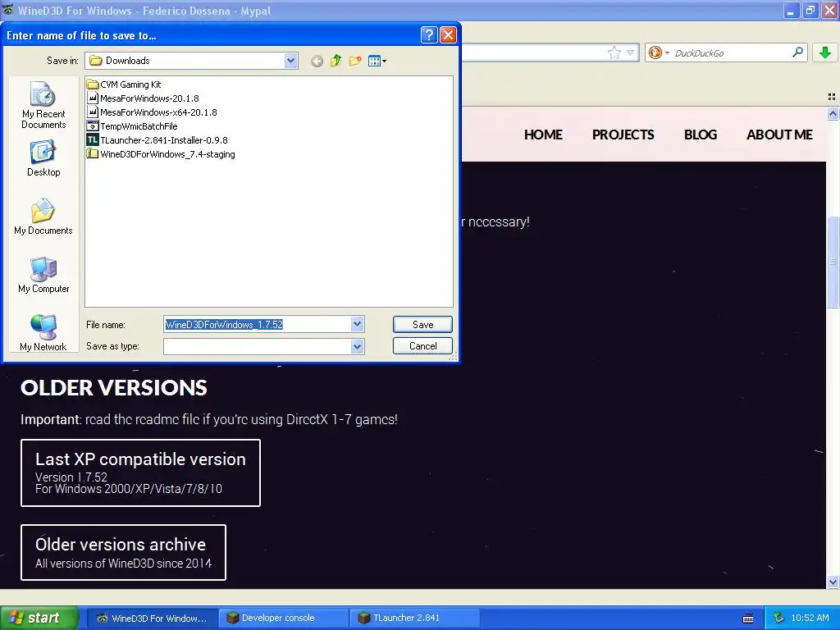Download Last XP compatible version 1.7.52
The height and width of the screenshot is (630, 840).
tap(140, 473)
